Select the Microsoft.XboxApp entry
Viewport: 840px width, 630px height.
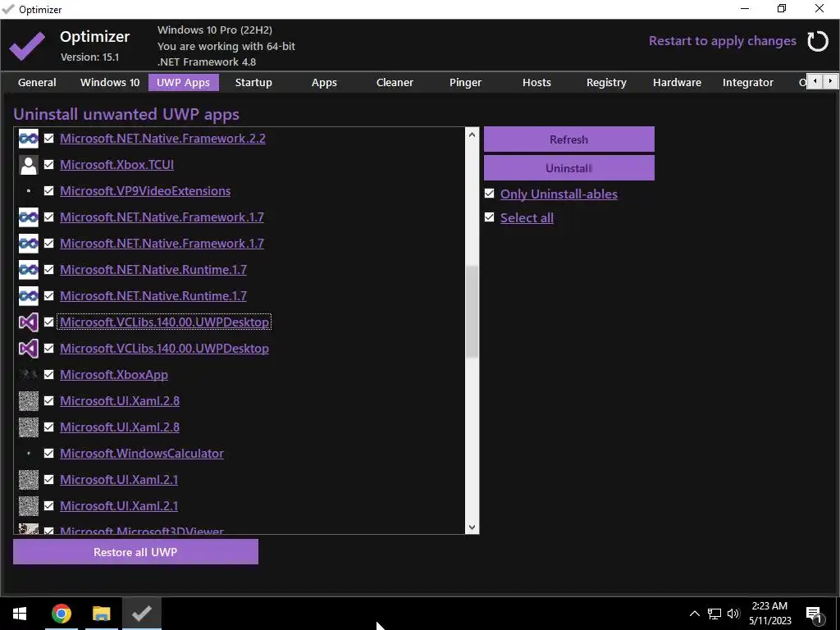pyautogui.click(x=114, y=374)
